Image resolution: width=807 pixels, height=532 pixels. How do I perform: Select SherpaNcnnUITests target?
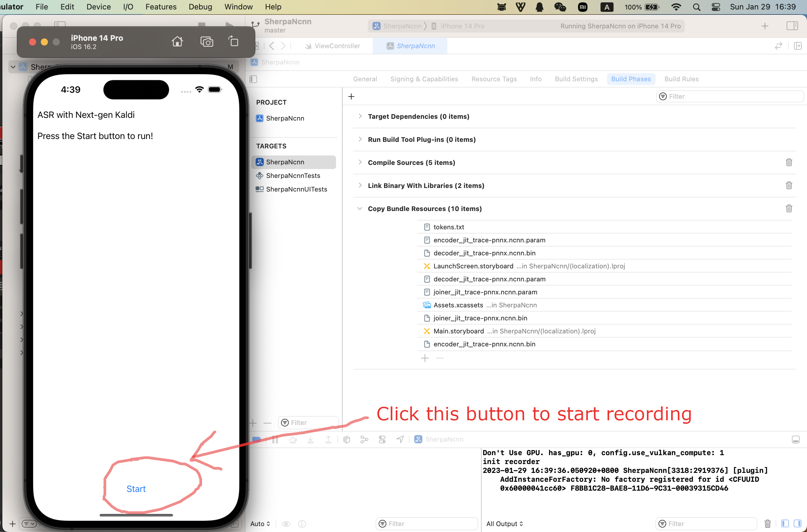click(x=294, y=189)
